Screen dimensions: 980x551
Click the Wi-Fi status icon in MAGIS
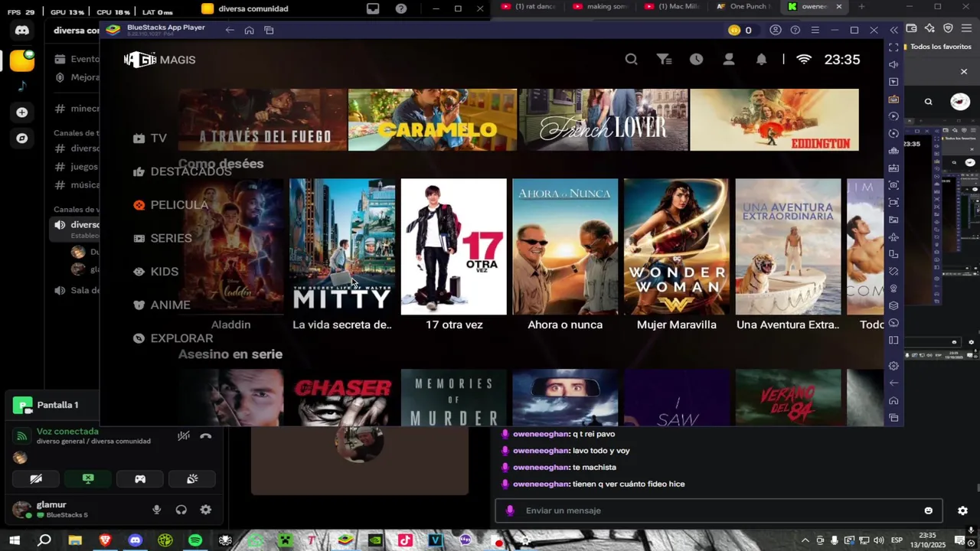(x=804, y=59)
